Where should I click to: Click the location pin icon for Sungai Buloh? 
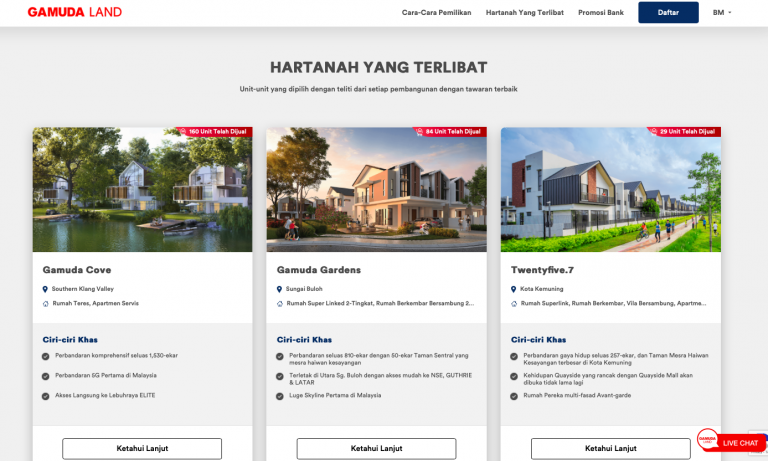pyautogui.click(x=280, y=289)
